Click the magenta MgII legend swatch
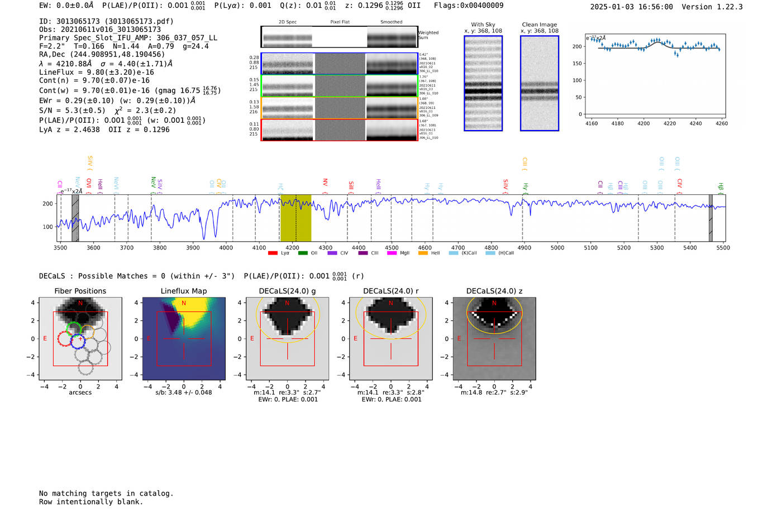This screenshot has width=782, height=532. (392, 253)
